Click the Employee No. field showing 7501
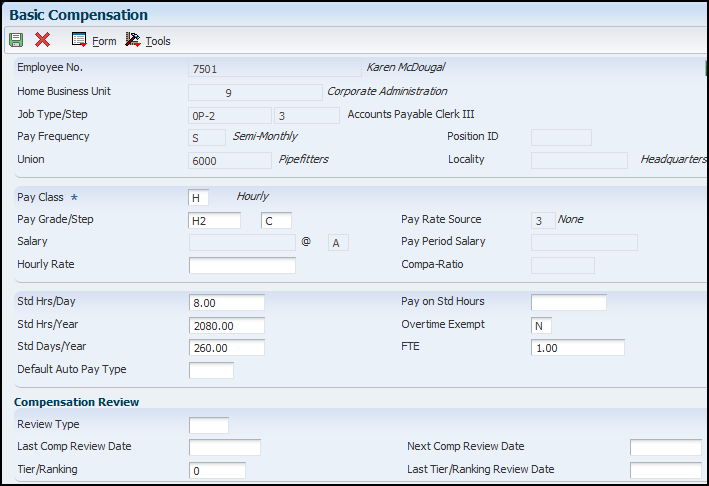709x486 pixels. click(275, 69)
